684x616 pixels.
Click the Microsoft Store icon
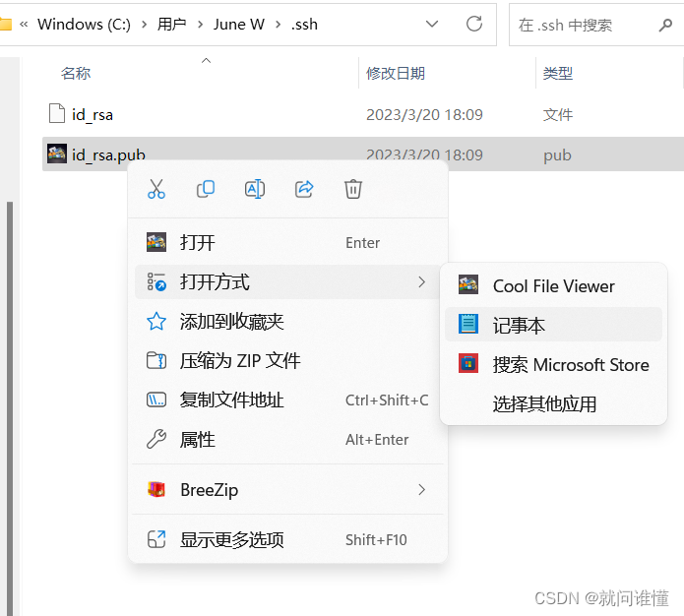tap(468, 363)
